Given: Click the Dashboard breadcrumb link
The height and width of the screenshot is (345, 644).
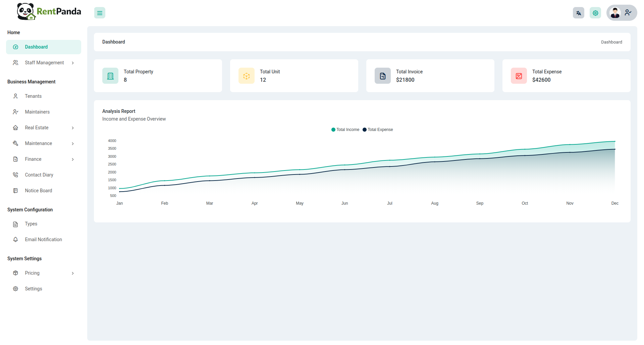Looking at the screenshot, I should (x=611, y=42).
